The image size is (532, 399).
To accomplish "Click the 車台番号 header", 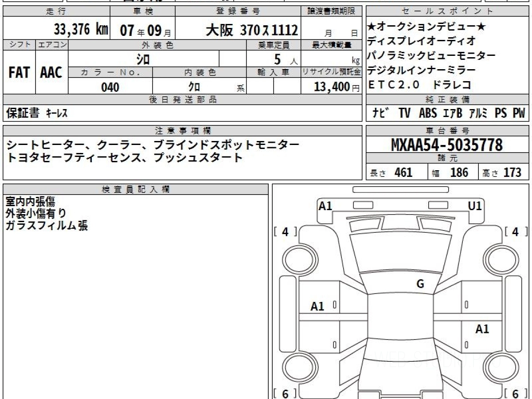I will coord(447,130).
